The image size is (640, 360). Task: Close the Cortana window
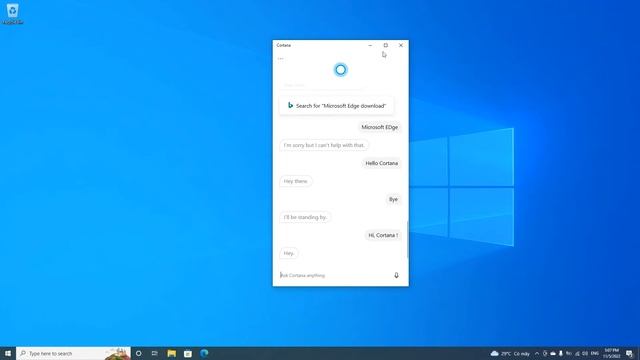coord(401,45)
